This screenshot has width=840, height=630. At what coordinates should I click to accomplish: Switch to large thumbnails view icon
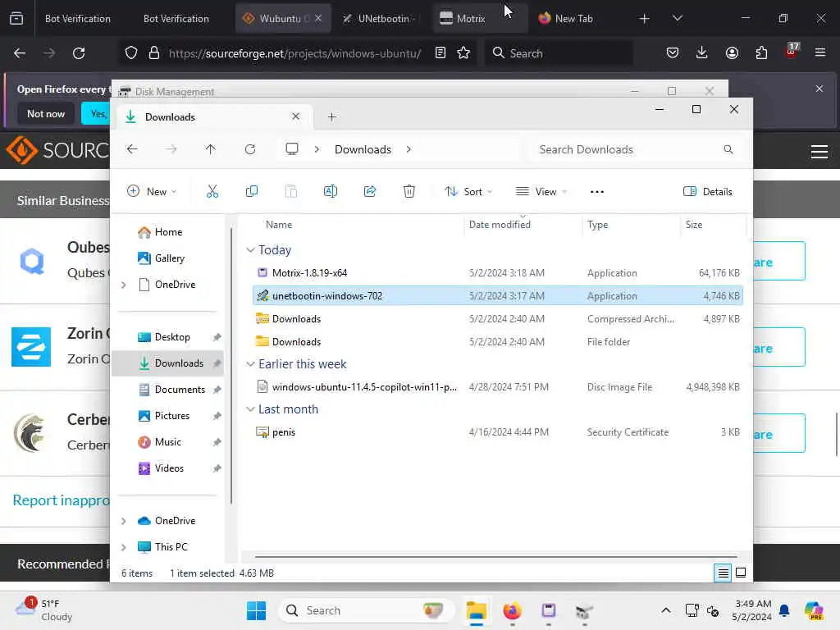pos(741,573)
